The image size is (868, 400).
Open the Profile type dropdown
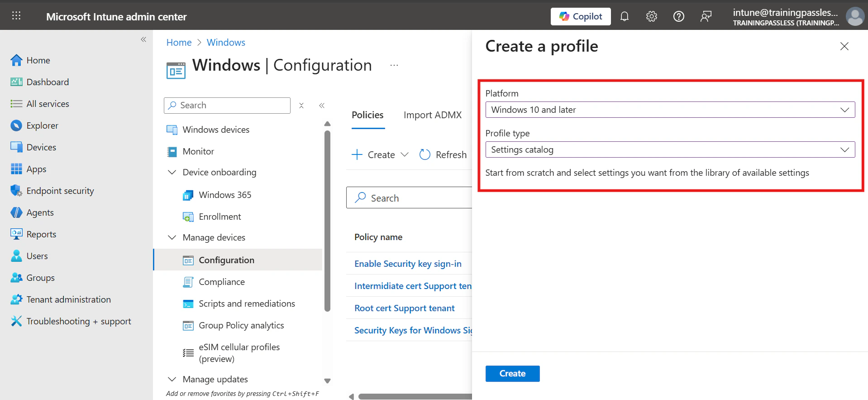tap(670, 149)
